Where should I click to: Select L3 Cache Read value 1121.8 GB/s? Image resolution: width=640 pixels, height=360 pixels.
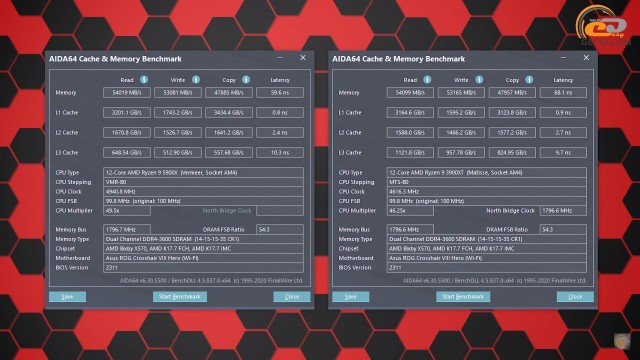pos(410,153)
